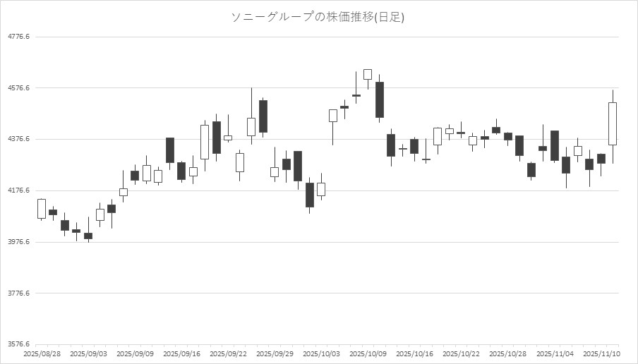
Task: Click the rightmost tall white candlestick
Action: tap(613, 123)
